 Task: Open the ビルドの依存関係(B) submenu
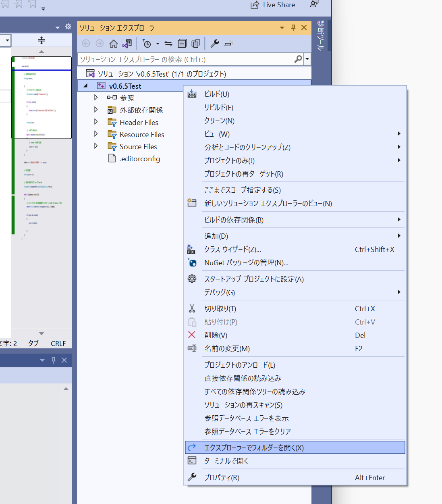[295, 220]
